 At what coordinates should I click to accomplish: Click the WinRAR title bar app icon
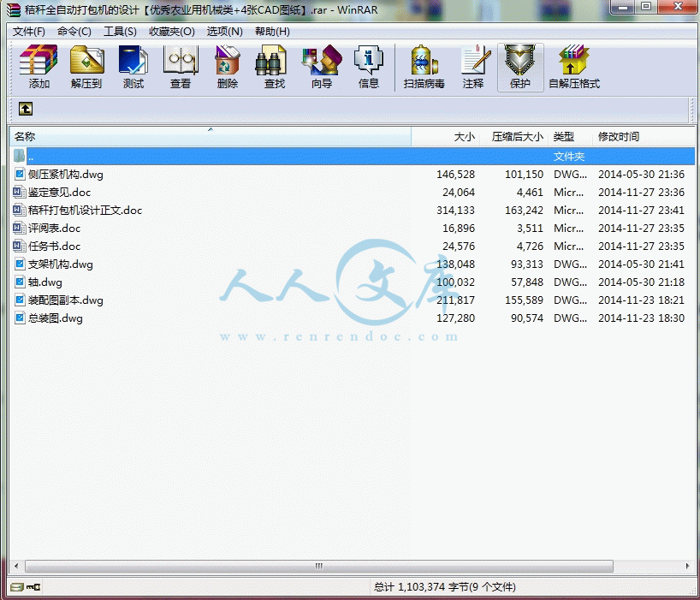point(14,9)
